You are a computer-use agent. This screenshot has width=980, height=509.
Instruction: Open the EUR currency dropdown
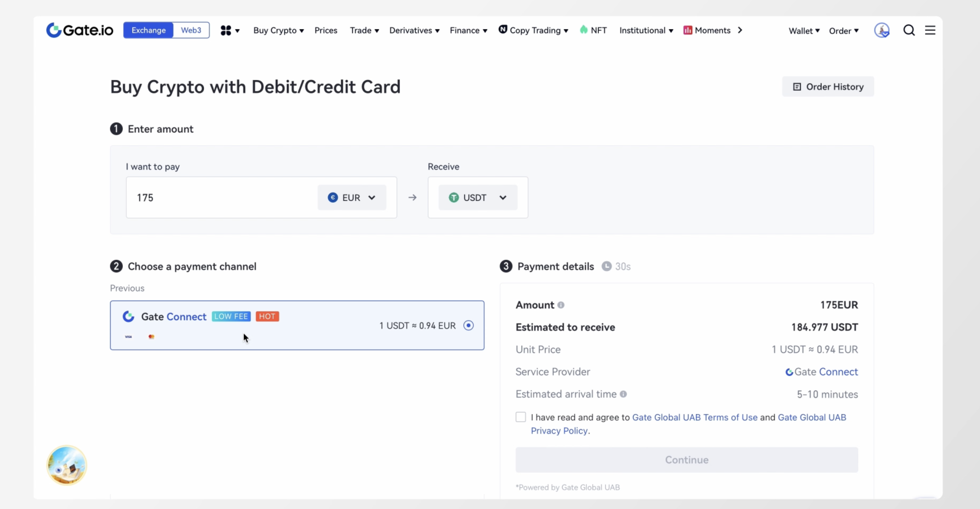[x=352, y=197]
